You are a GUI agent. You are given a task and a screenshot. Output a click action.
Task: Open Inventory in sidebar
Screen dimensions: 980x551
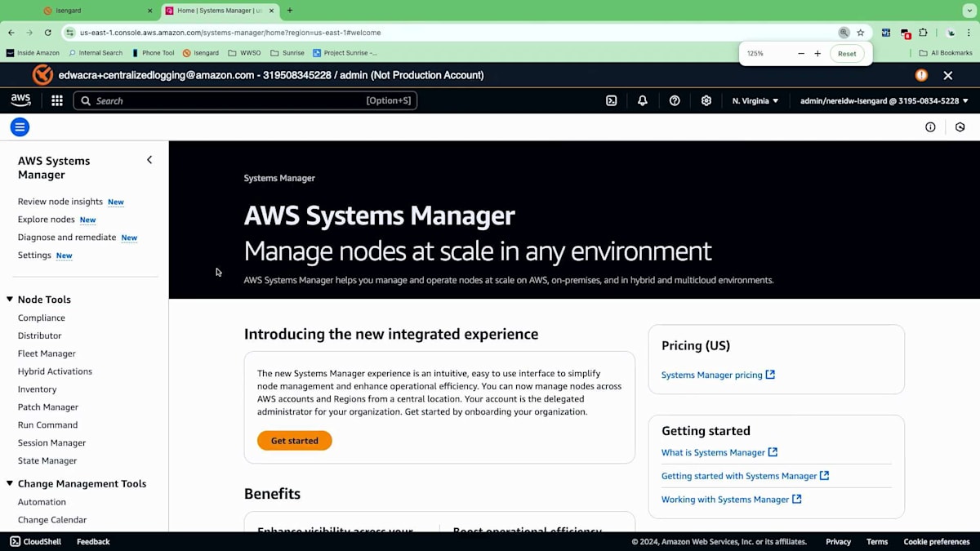coord(38,389)
